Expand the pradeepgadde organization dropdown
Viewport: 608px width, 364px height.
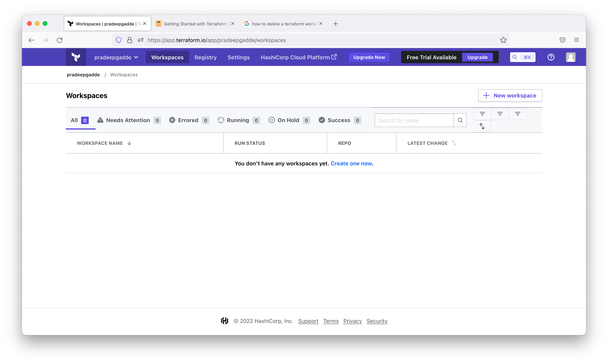[x=116, y=57]
